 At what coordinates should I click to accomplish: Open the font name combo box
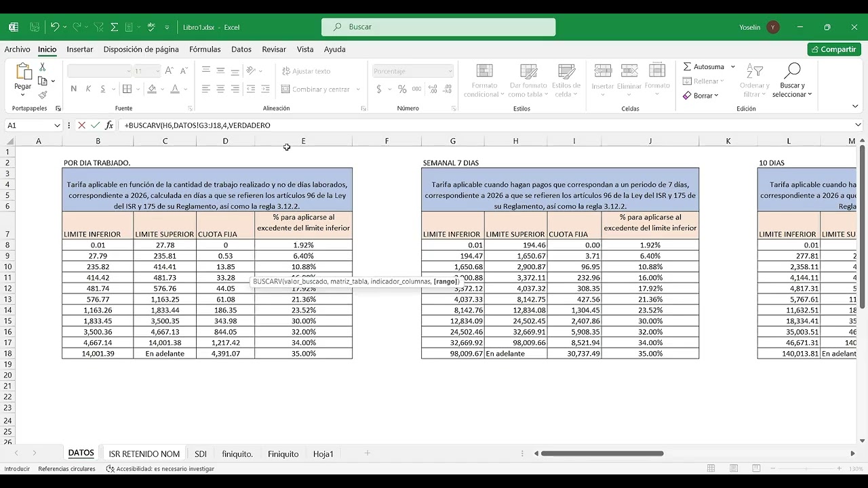coord(99,70)
